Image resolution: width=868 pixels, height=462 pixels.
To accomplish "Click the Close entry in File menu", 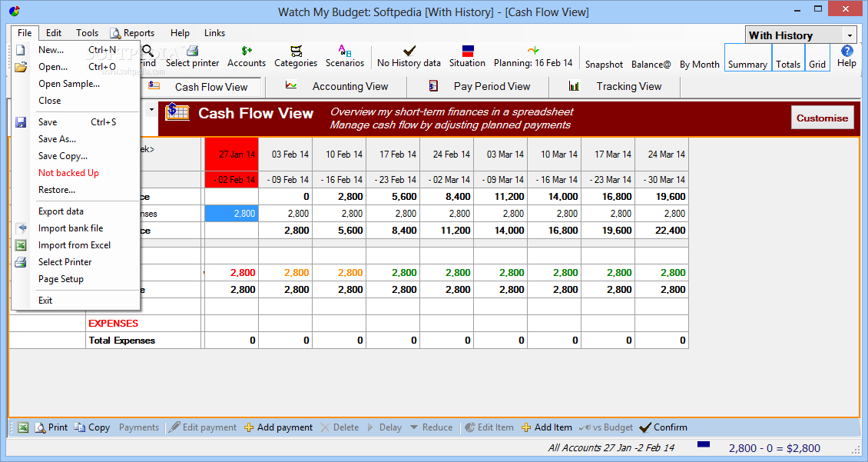I will pos(49,101).
